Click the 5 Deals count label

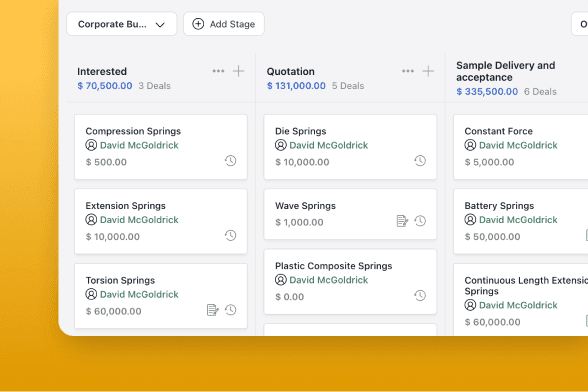click(x=348, y=86)
